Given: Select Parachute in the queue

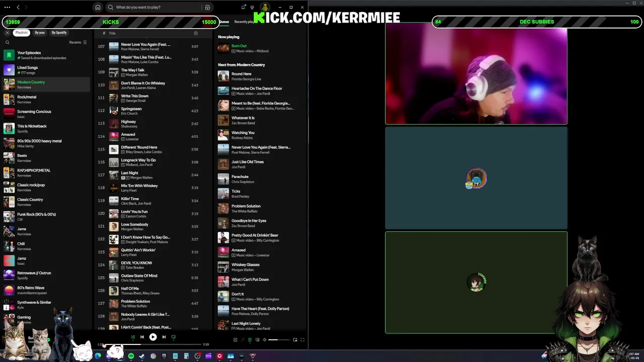Looking at the screenshot, I should tap(261, 179).
